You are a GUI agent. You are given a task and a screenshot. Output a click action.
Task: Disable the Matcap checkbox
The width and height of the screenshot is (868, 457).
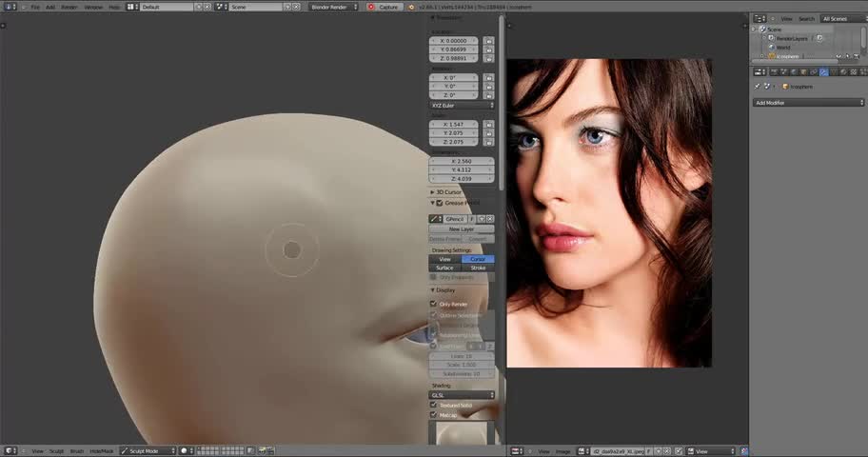(x=435, y=415)
